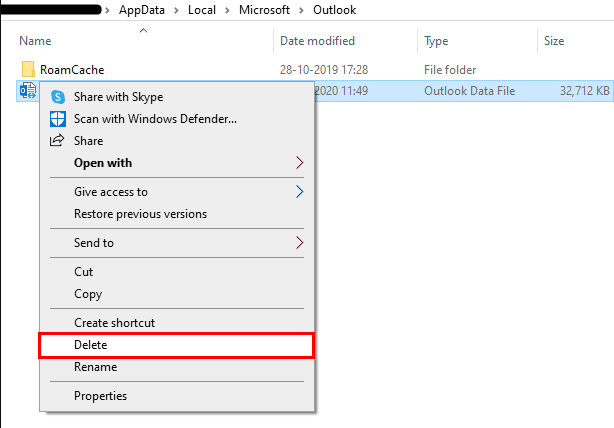Expand the Open with submenu arrow

click(299, 163)
